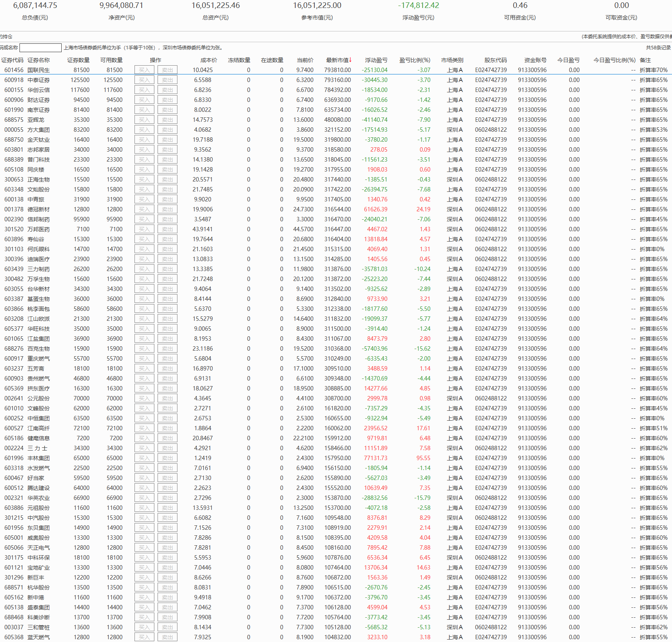The height and width of the screenshot is (642, 672).
Task: Click the stock code or name search box
Action: 41,48
